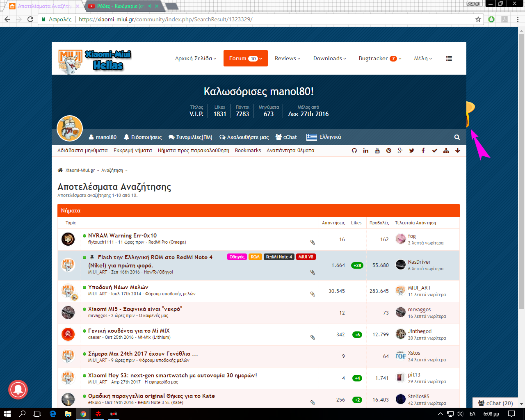Open the Chrome three-dot menu
Viewport: 525px width, 420px height.
(518, 19)
